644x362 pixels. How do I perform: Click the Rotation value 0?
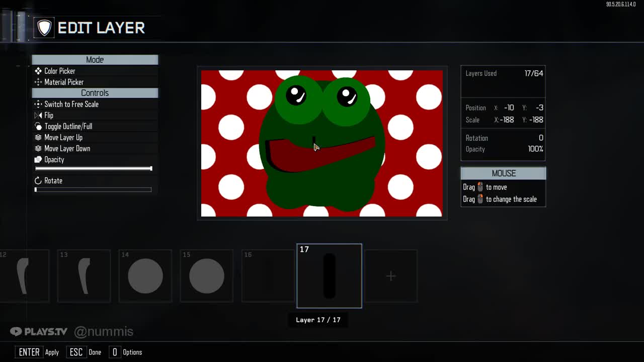coord(541,138)
